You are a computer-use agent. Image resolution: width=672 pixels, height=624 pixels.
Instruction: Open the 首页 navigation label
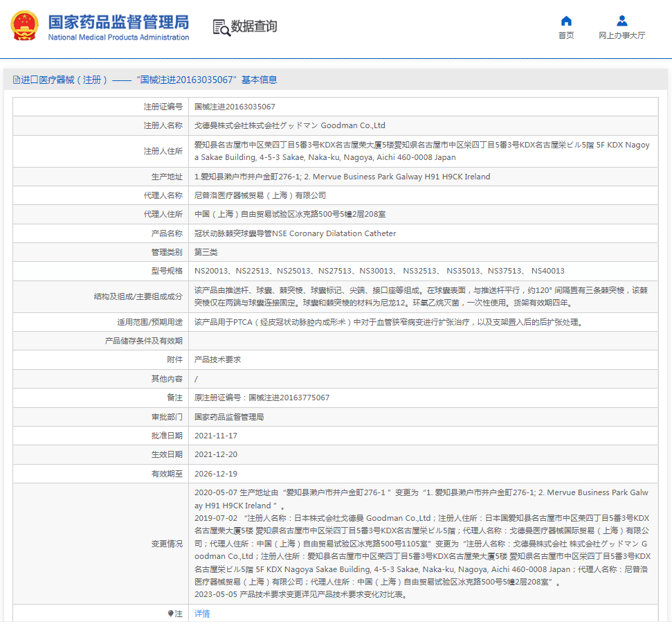click(566, 35)
